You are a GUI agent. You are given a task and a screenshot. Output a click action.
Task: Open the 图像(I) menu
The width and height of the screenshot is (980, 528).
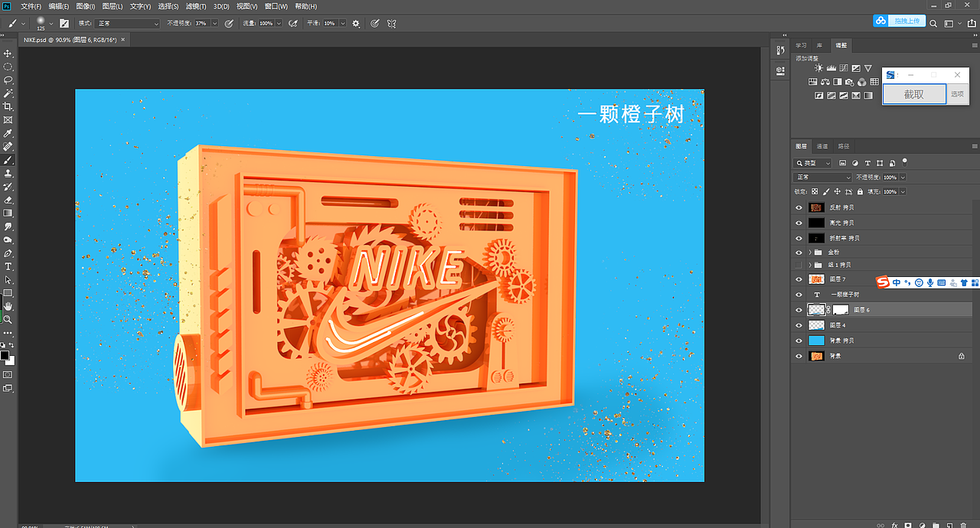click(86, 6)
